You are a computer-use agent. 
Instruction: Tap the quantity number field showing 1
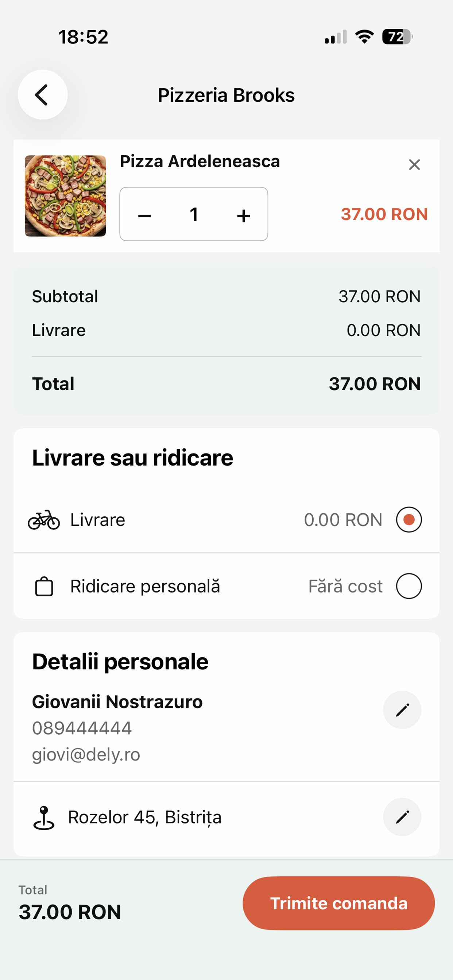click(x=194, y=215)
